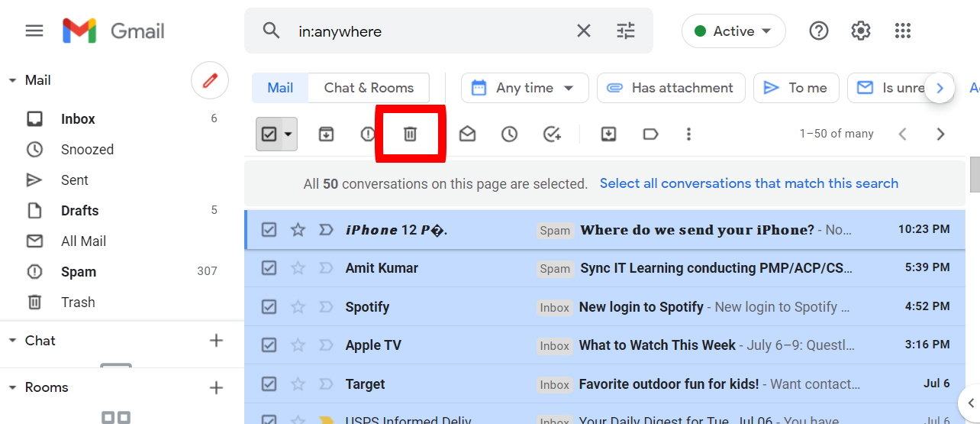This screenshot has height=424, width=980.
Task: Open the Active status dropdown
Action: click(733, 31)
